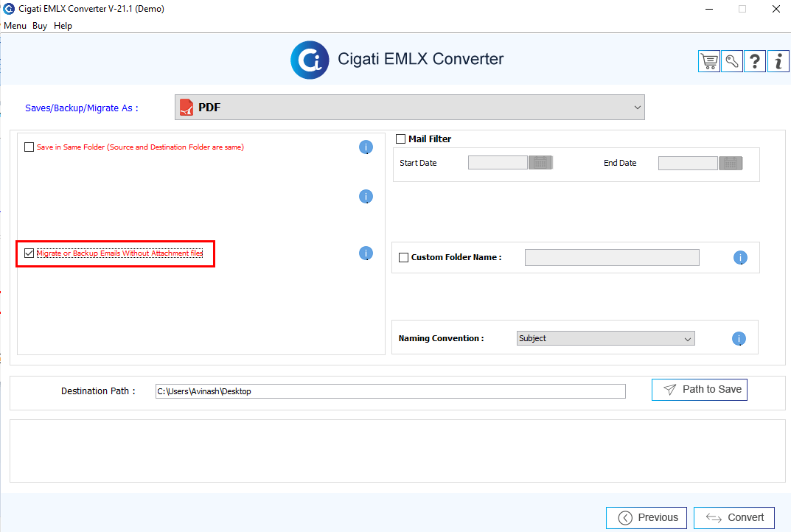This screenshot has height=532, width=791.
Task: Click the Path to Save button
Action: point(699,390)
